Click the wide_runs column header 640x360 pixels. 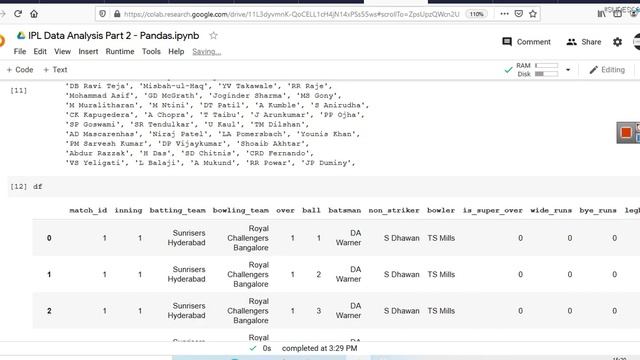[x=551, y=210]
